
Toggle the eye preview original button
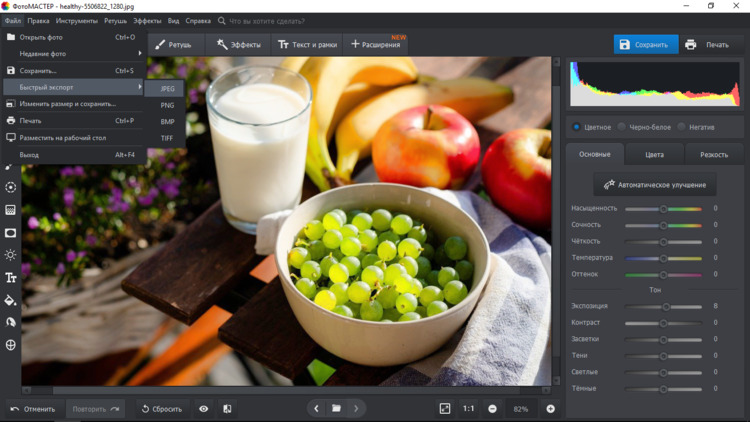204,409
